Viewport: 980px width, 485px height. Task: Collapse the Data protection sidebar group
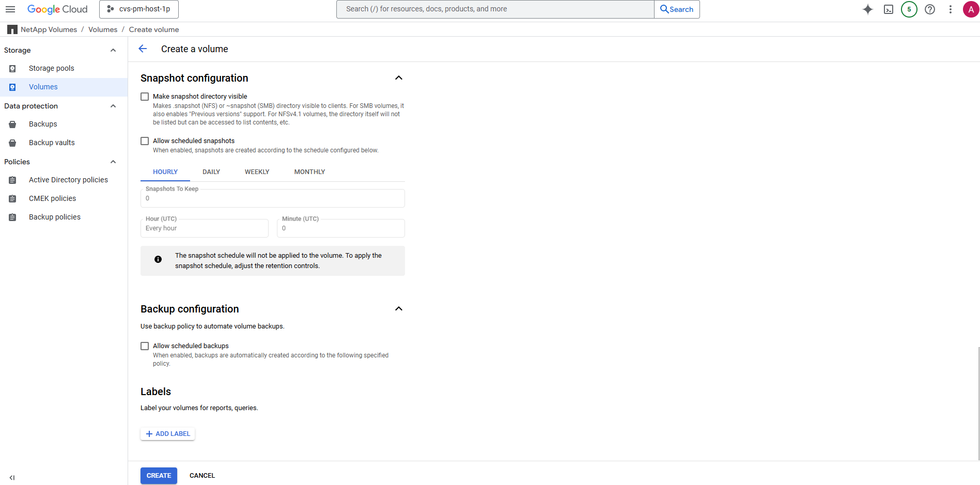[113, 106]
